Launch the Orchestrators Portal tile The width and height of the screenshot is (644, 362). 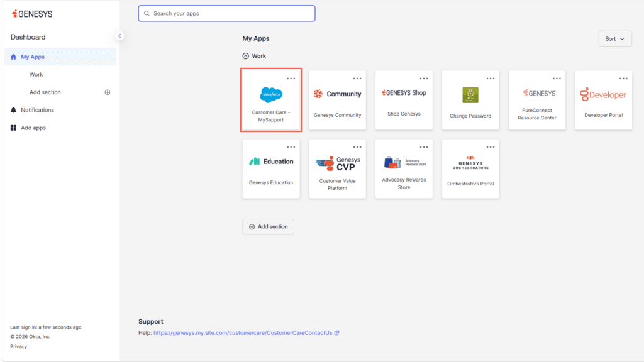(470, 168)
